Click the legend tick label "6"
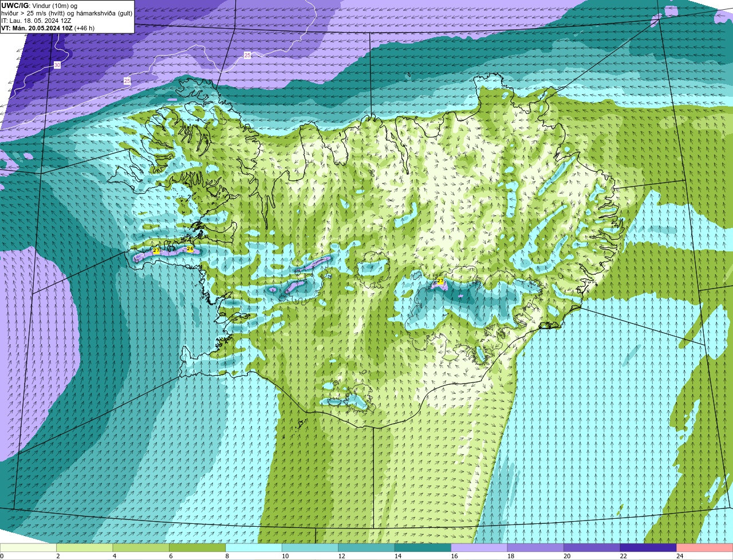Image resolution: width=733 pixels, height=560 pixels. tap(170, 556)
